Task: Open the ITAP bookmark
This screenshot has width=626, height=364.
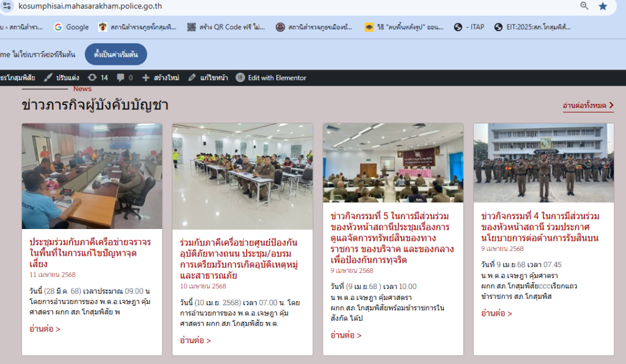Action: pos(469,27)
